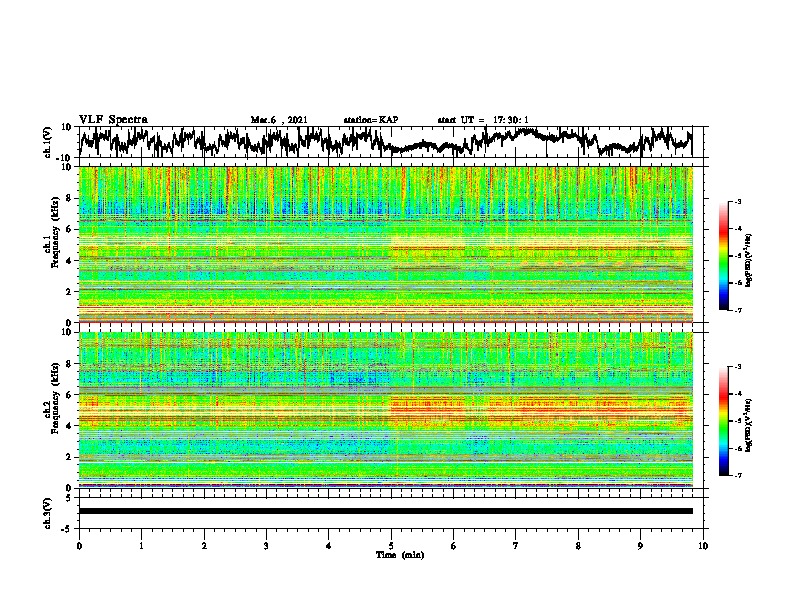The image size is (792, 612).
Task: Click the ch.2 spectrogram "8" kHz tick label
Action: pyautogui.click(x=70, y=364)
